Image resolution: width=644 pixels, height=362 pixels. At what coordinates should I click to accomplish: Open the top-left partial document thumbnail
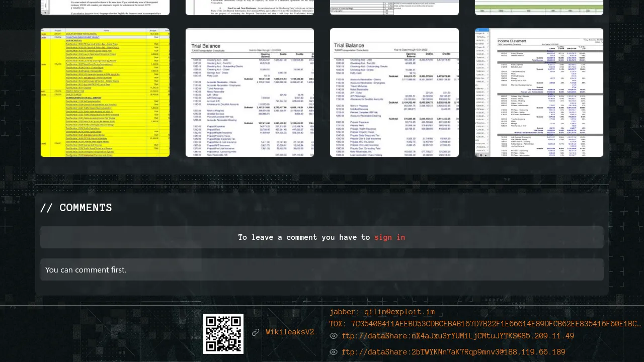105,7
